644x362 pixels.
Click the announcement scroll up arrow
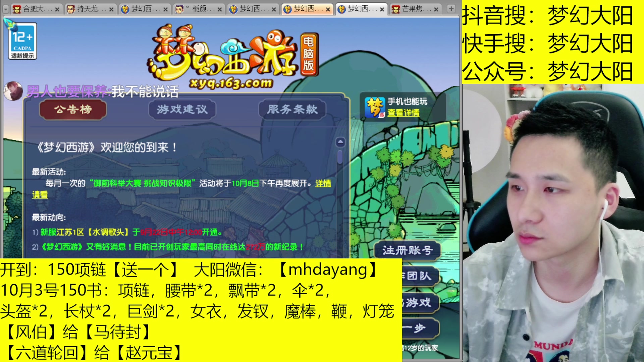click(x=340, y=142)
